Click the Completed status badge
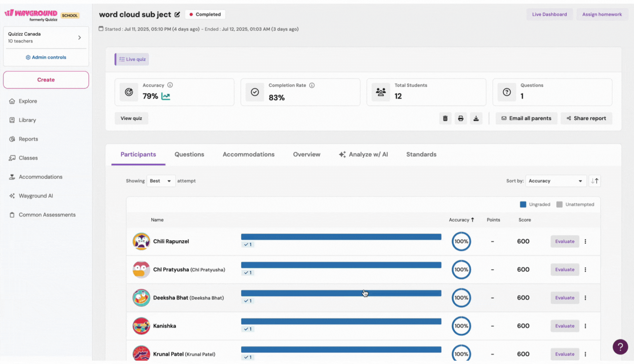 (x=205, y=15)
